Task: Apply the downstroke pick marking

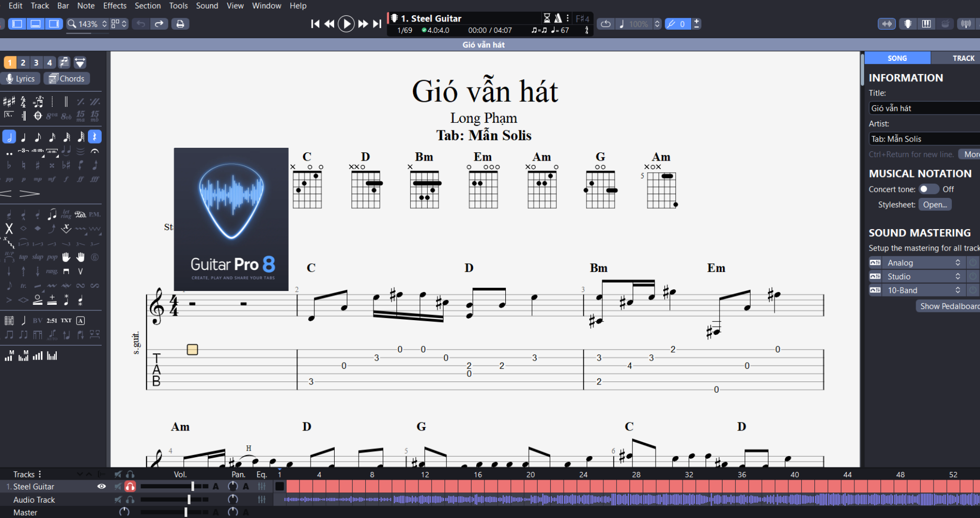Action: click(x=66, y=272)
